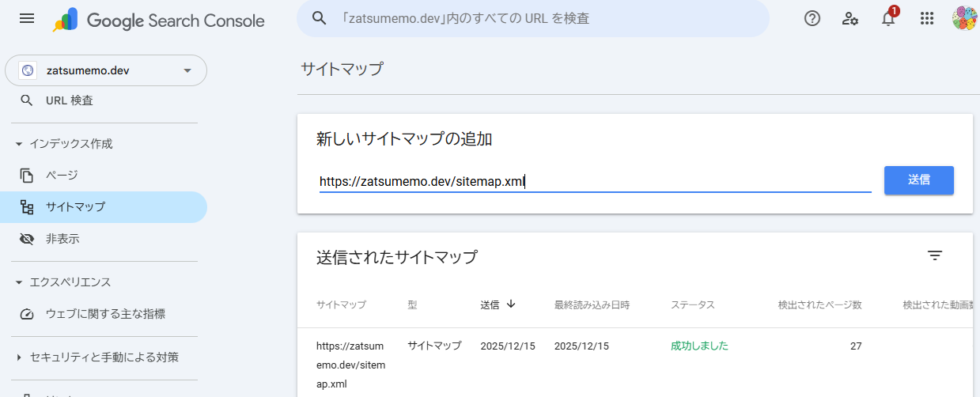Click the property globe icon
The width and height of the screenshot is (980, 397).
[x=28, y=70]
